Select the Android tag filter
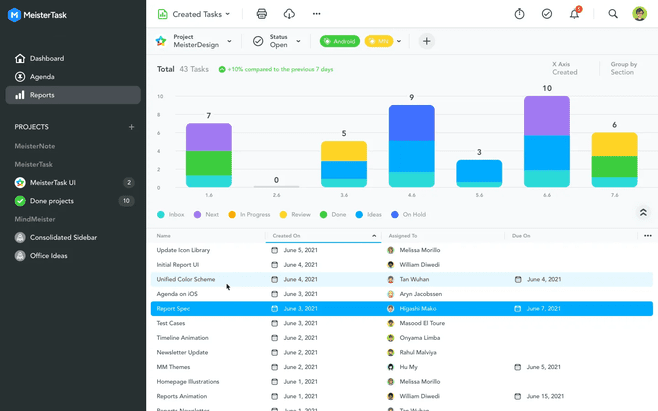Screen dimensions: 658x411 [340, 41]
